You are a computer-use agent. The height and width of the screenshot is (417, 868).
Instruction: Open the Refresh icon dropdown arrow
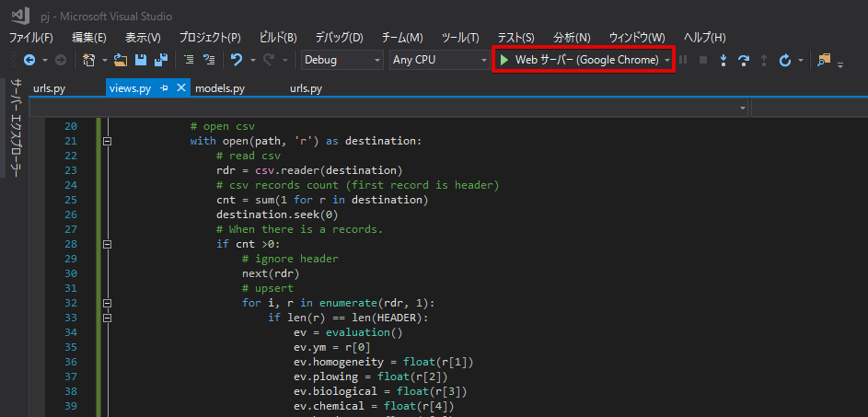pyautogui.click(x=801, y=60)
